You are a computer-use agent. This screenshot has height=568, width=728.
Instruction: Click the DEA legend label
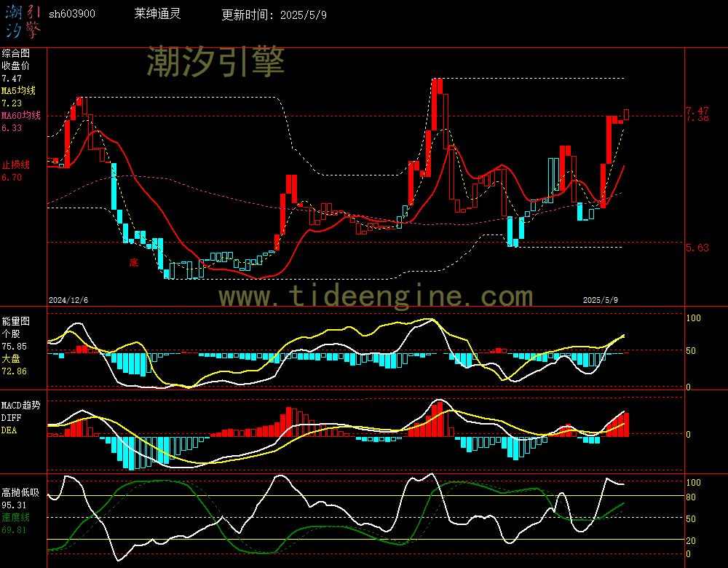9,430
